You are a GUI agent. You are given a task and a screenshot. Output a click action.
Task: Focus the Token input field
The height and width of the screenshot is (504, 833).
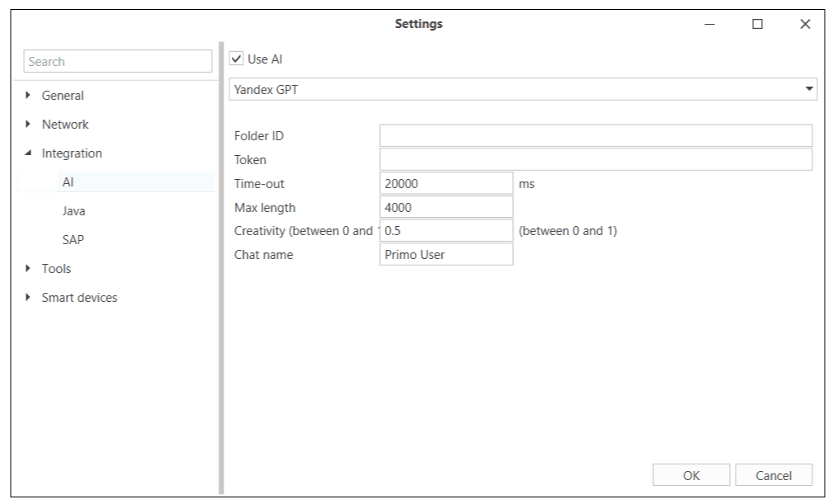[595, 159]
